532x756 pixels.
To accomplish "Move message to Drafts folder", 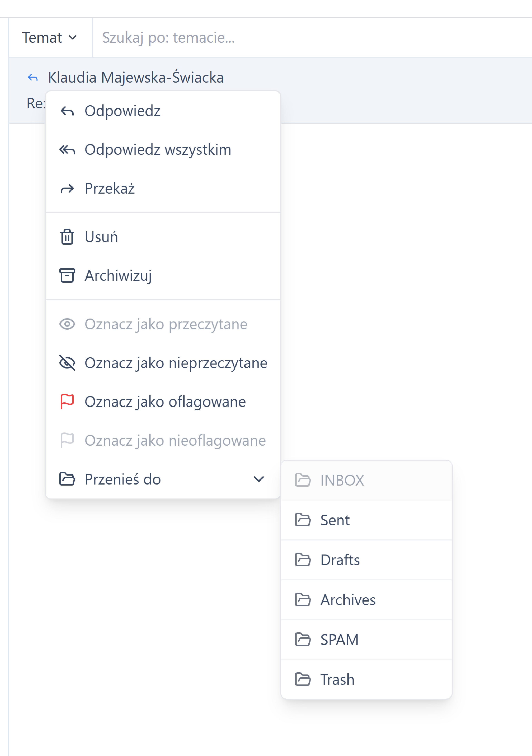I will point(340,560).
